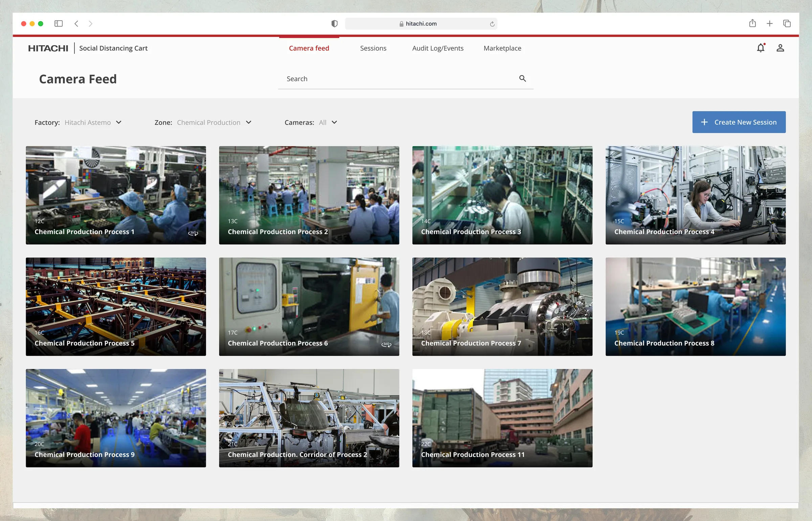The height and width of the screenshot is (521, 812).
Task: Click the 360 icon on Process 6 card
Action: pos(386,344)
